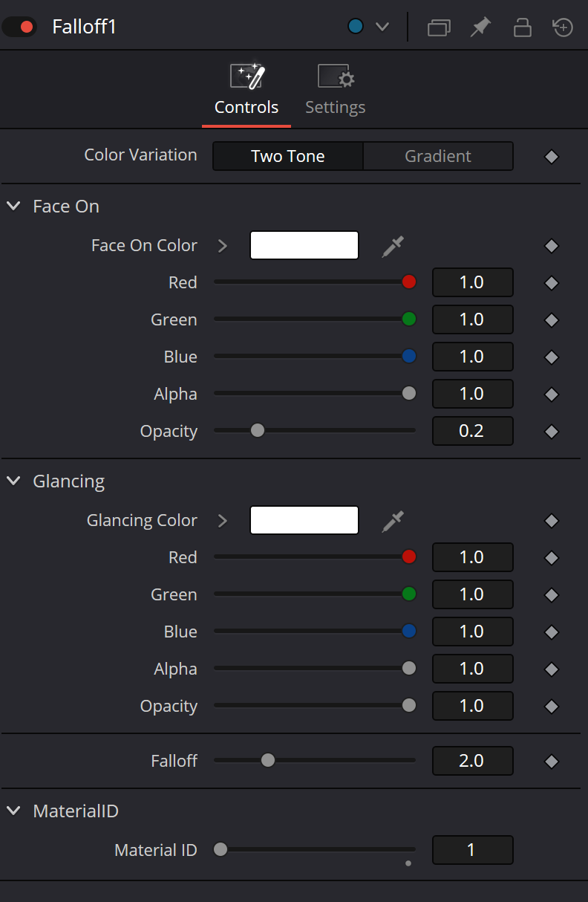Adjust the Face On Red slider

coord(315,282)
